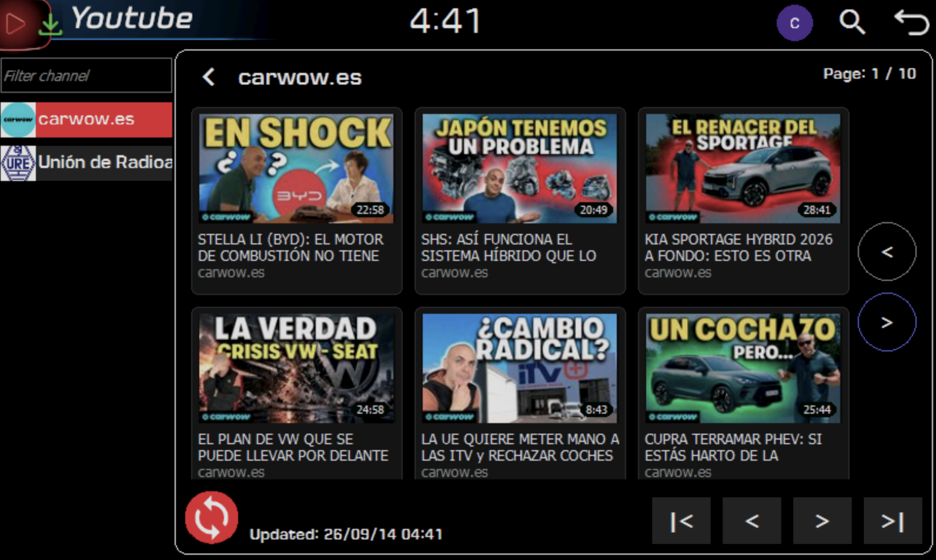Open the UN COCHAZO PERO Cupra thumbnail

pyautogui.click(x=743, y=368)
